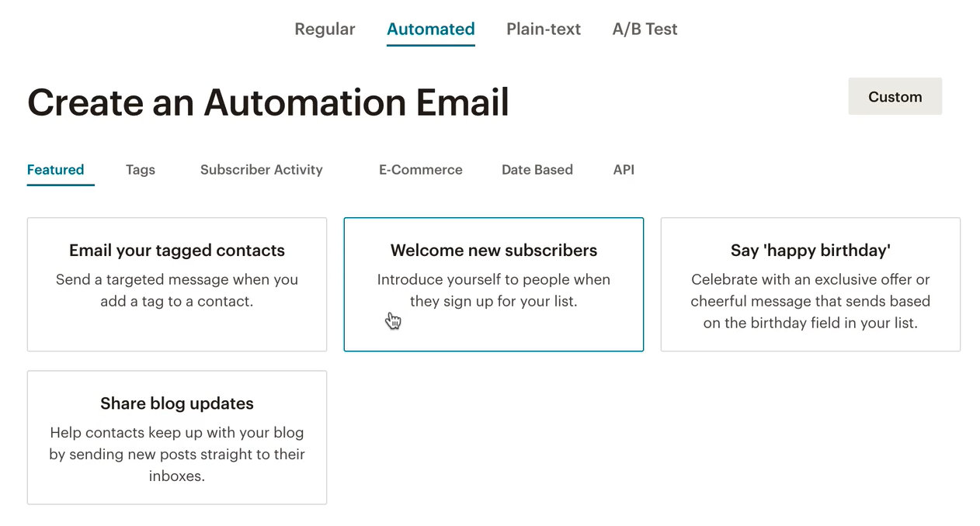Click the Custom button
The image size is (980, 526).
[895, 96]
